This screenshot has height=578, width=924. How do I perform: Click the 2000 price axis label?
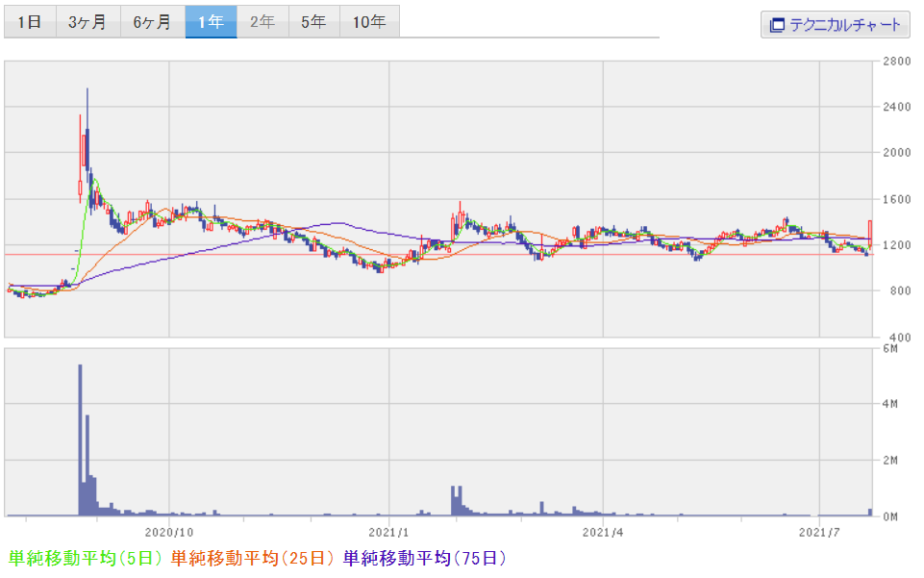(x=897, y=153)
